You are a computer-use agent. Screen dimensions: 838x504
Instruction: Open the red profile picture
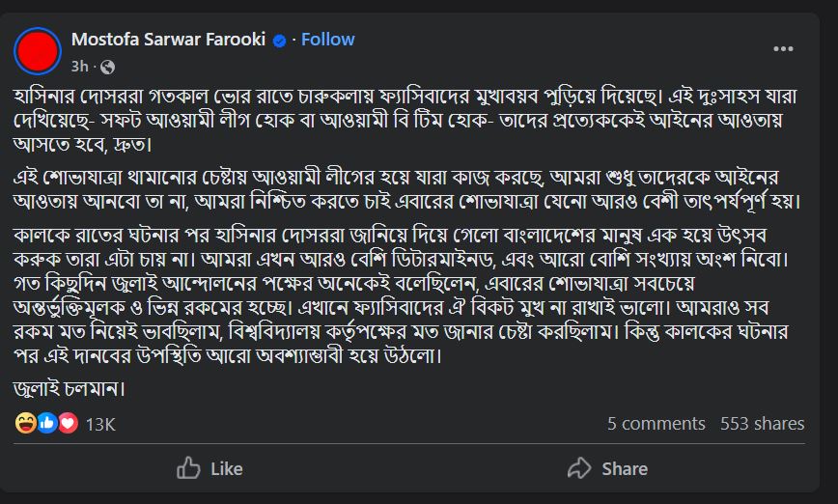[x=38, y=51]
